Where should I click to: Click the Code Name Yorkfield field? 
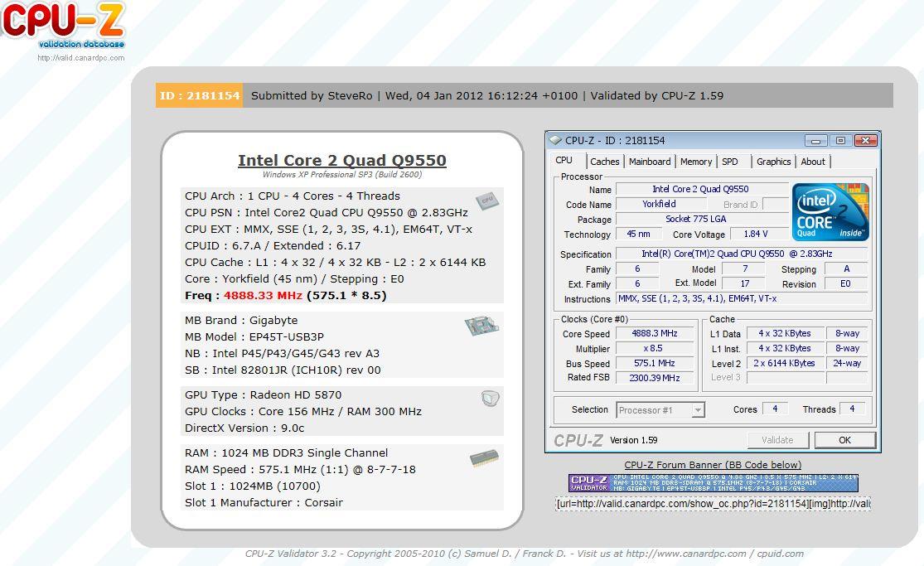(x=660, y=204)
